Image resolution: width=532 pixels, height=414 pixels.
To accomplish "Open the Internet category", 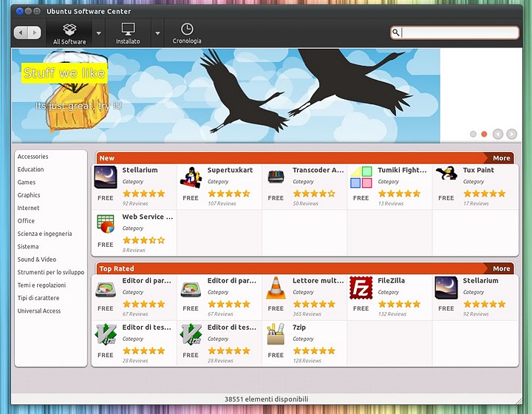I will [29, 208].
